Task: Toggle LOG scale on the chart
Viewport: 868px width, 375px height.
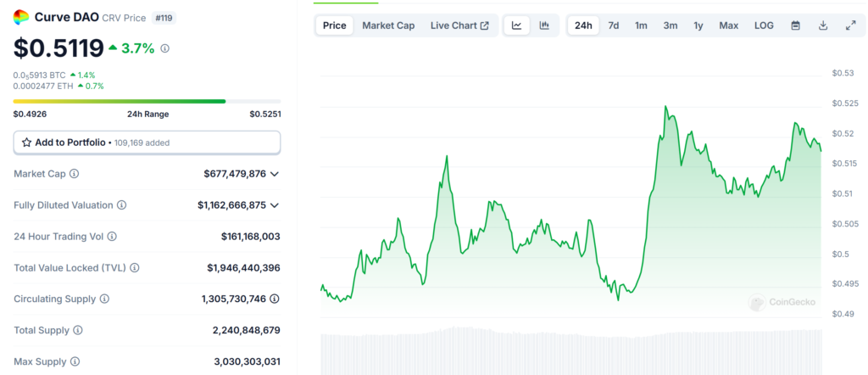Action: 764,25
